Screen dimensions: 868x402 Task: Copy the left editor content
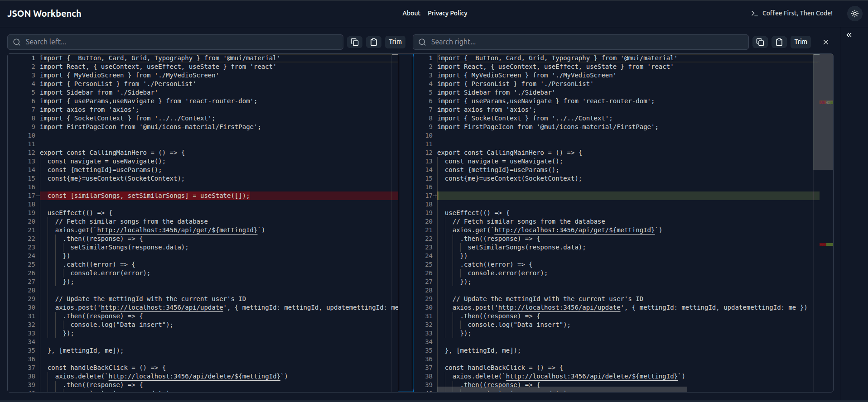click(x=355, y=42)
